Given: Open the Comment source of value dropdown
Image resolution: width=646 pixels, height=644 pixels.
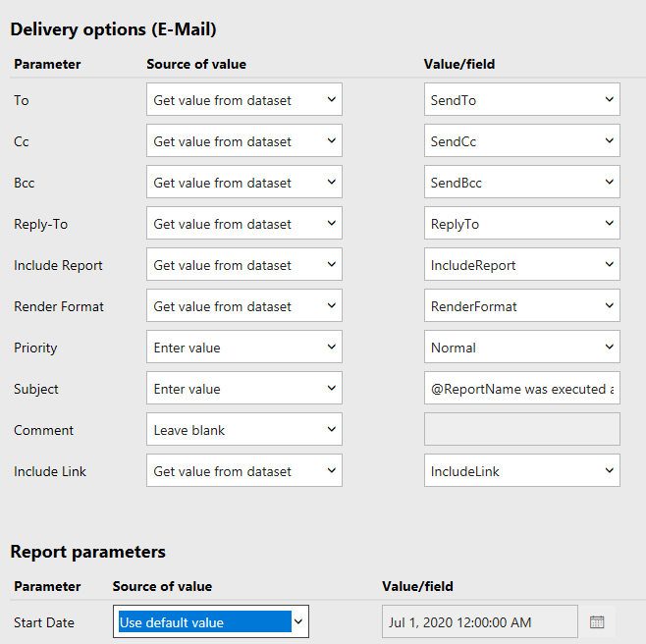Looking at the screenshot, I should click(243, 430).
